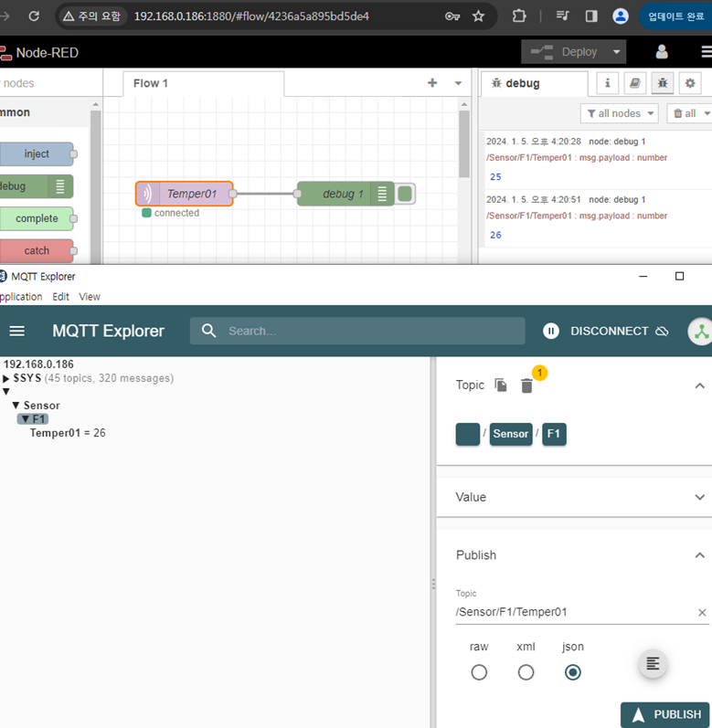Click the Node-RED Deploy button
The height and width of the screenshot is (728, 712).
tap(564, 51)
